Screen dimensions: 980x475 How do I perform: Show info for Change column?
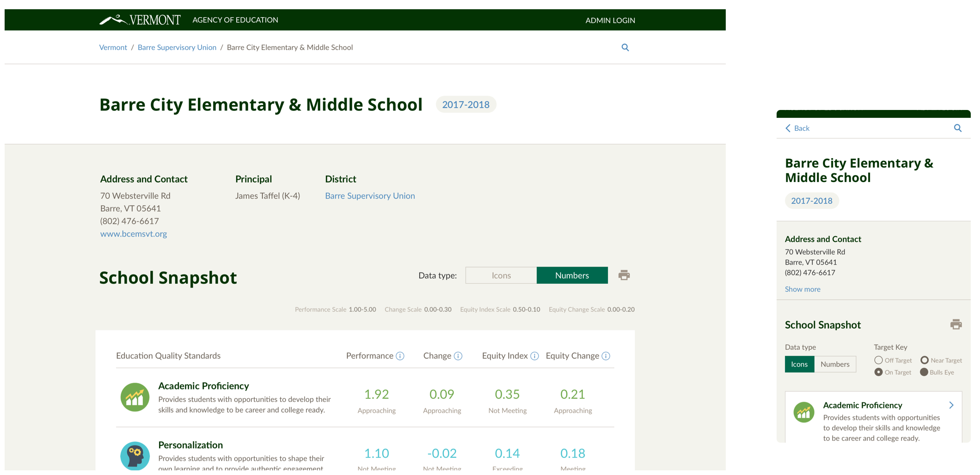(458, 356)
